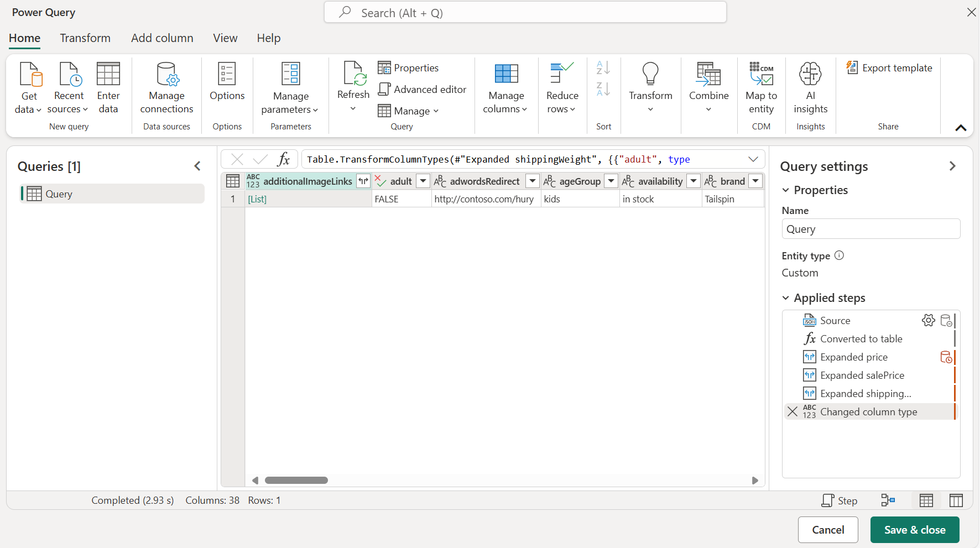980x548 pixels.
Task: Sort ascending A to Z
Action: click(x=603, y=67)
